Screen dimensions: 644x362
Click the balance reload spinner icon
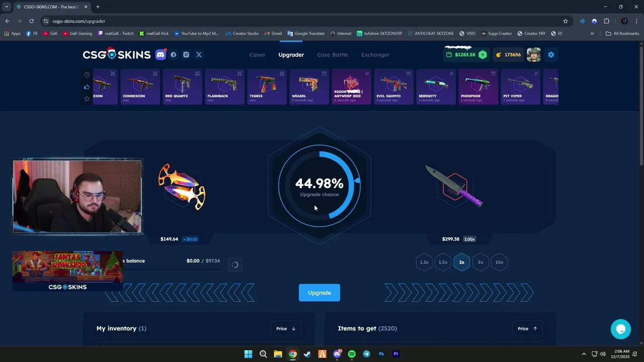235,265
